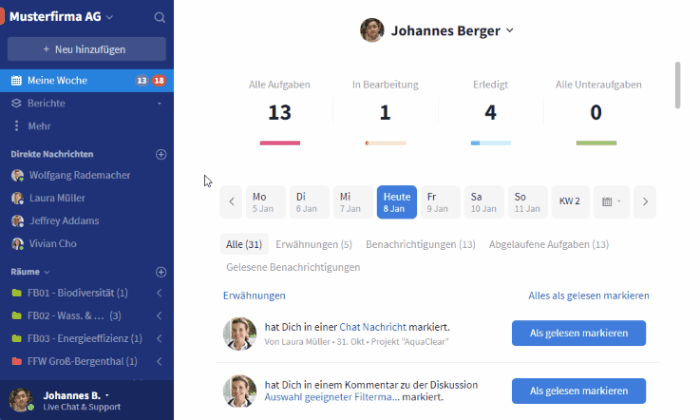Add a new room with plus icon
This screenshot has height=420, width=700.
(161, 272)
